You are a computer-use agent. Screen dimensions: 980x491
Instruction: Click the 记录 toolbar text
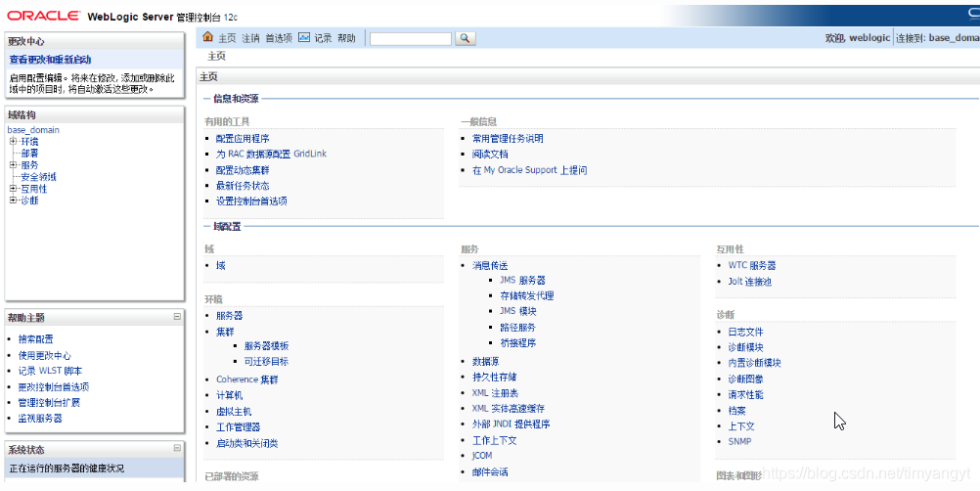[323, 38]
